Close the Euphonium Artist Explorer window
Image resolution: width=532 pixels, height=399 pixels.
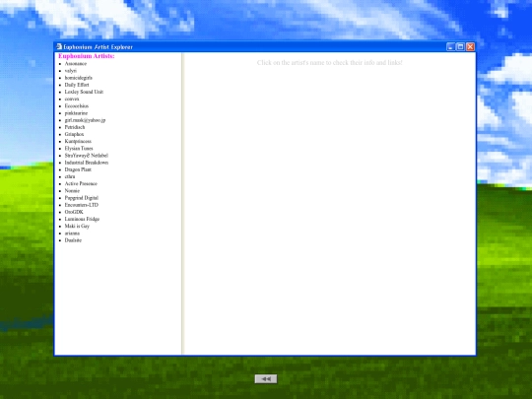click(470, 47)
